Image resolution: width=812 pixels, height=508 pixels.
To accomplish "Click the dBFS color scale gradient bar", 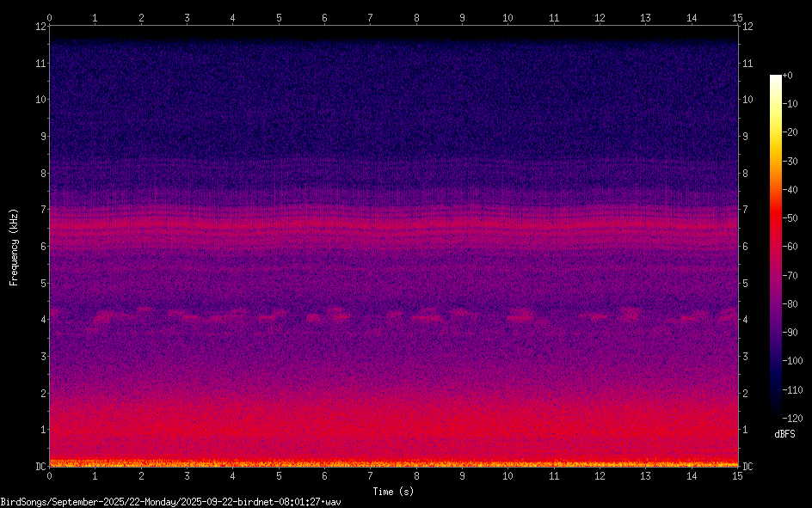I will pyautogui.click(x=776, y=246).
